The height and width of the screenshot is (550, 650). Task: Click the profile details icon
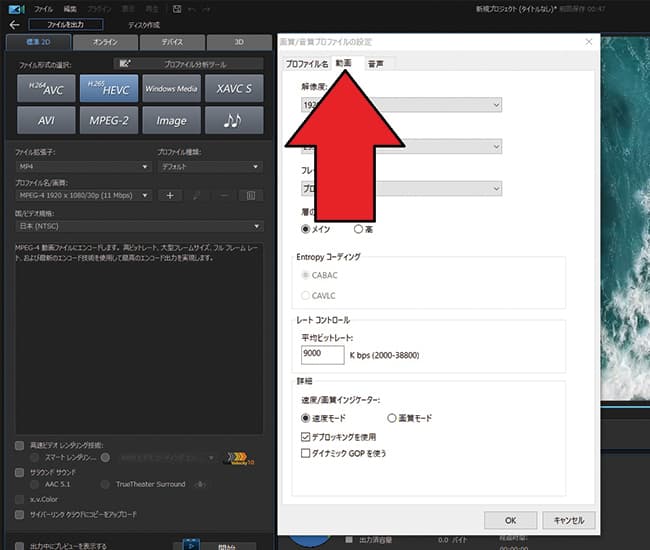pos(251,195)
